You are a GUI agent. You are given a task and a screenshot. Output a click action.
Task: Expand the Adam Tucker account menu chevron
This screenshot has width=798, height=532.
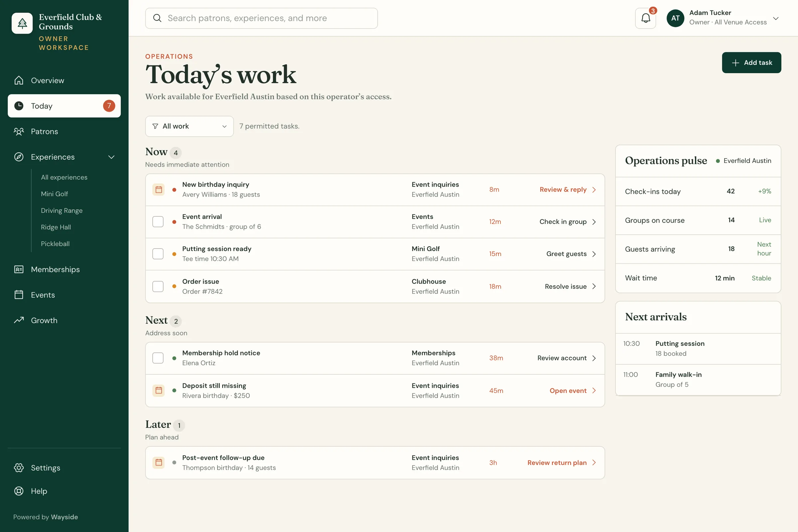pyautogui.click(x=776, y=18)
